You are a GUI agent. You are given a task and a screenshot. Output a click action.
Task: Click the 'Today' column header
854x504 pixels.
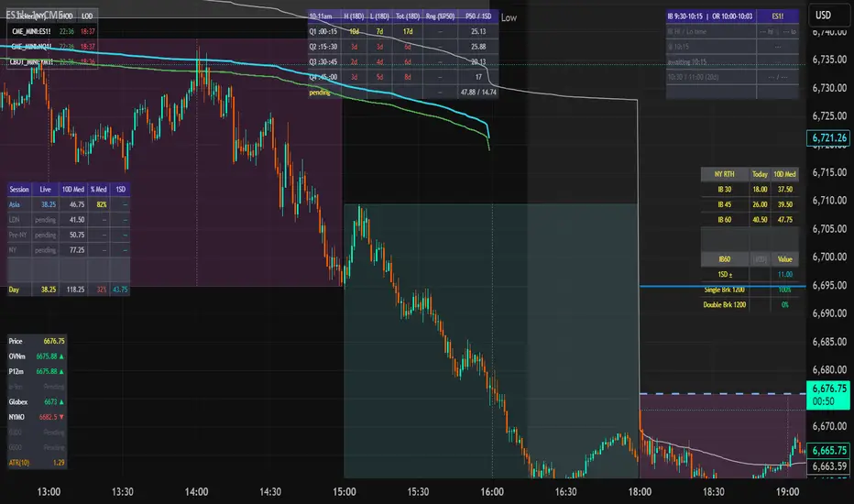coord(760,174)
